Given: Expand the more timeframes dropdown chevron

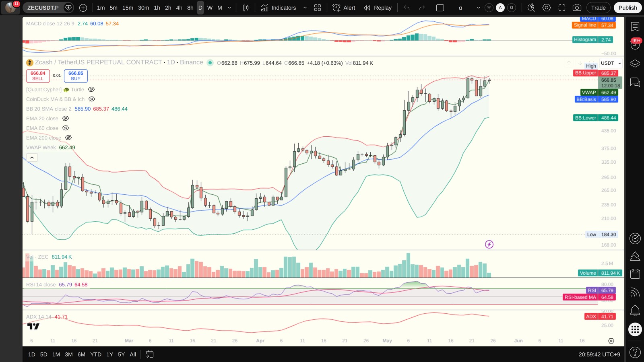Looking at the screenshot, I should [229, 8].
